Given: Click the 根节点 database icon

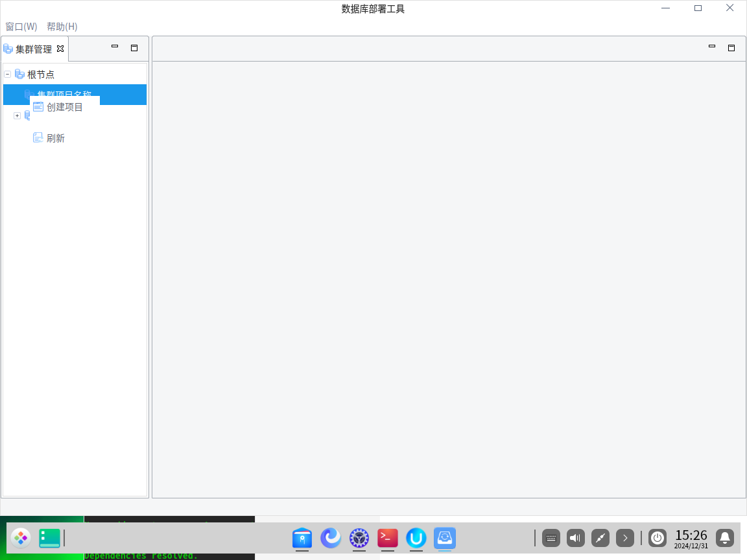Looking at the screenshot, I should 19,75.
